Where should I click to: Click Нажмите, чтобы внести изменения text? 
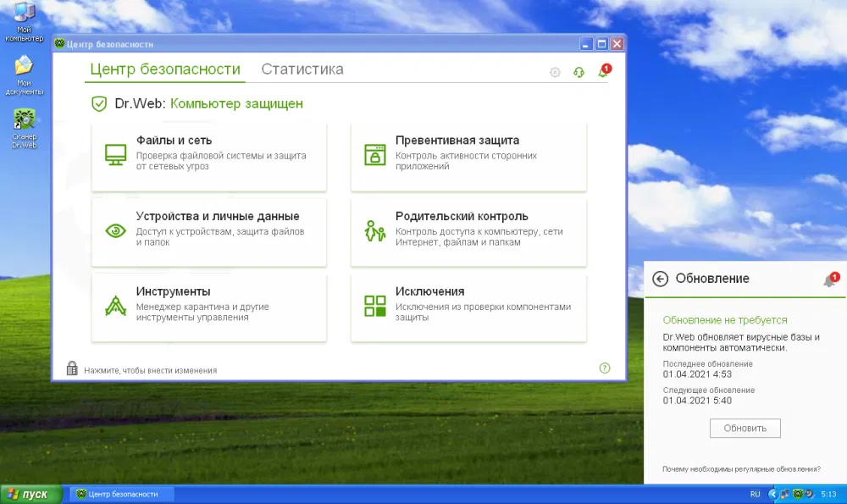[x=150, y=370]
